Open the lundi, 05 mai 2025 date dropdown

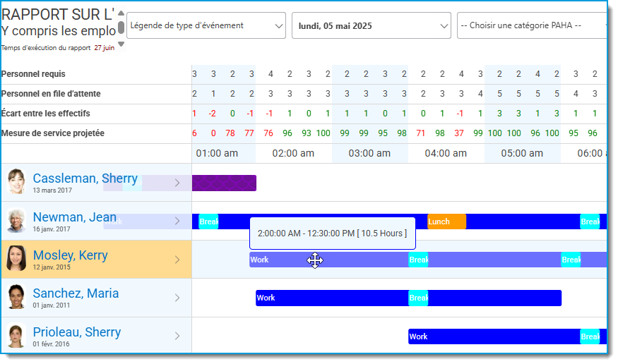click(x=372, y=25)
